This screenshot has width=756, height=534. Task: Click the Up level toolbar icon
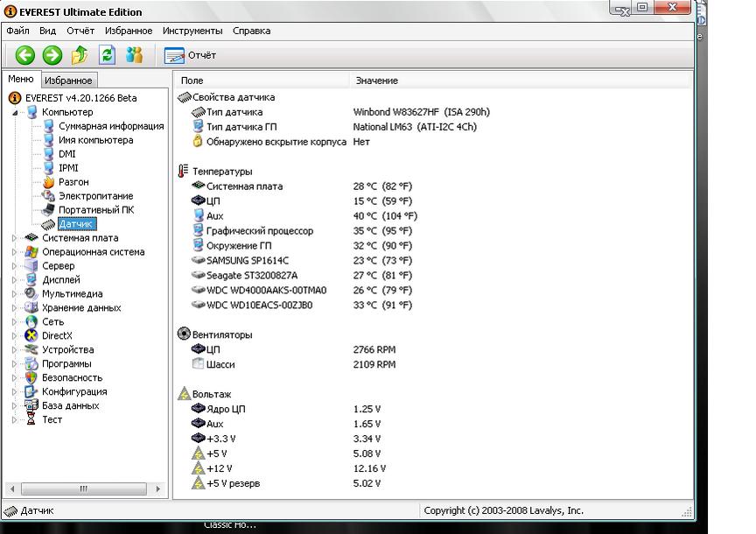coord(80,55)
